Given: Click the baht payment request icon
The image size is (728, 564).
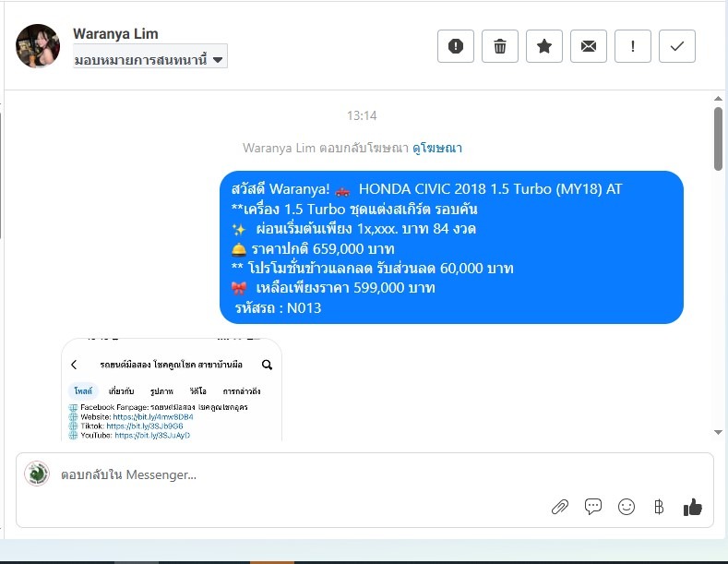Looking at the screenshot, I should (659, 507).
